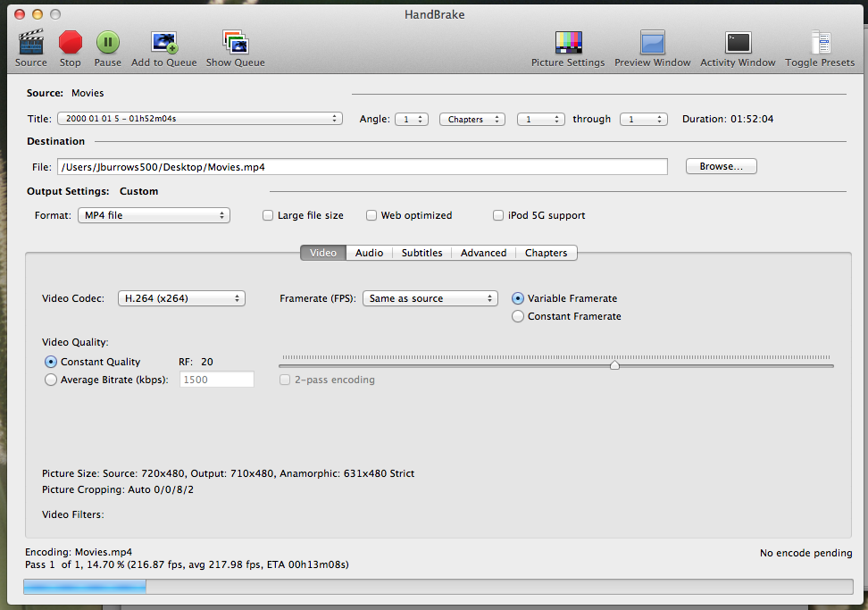The image size is (868, 610).
Task: Click the Picture Size source/output text
Action: point(228,473)
